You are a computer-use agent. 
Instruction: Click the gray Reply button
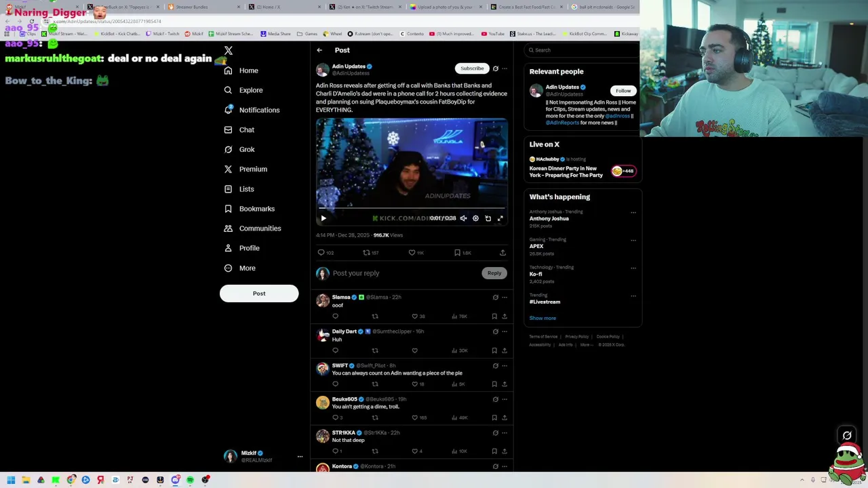(x=494, y=273)
